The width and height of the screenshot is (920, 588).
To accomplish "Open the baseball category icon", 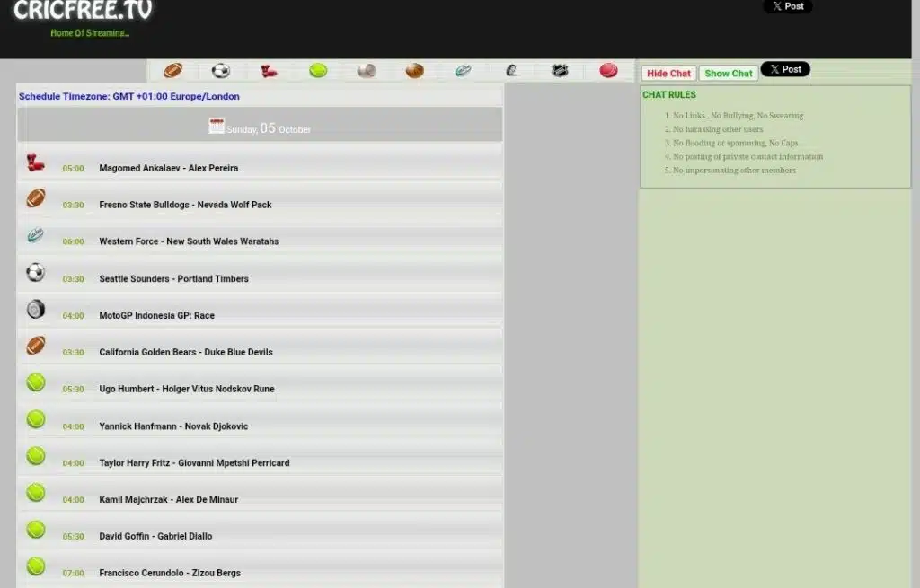I will pyautogui.click(x=367, y=70).
